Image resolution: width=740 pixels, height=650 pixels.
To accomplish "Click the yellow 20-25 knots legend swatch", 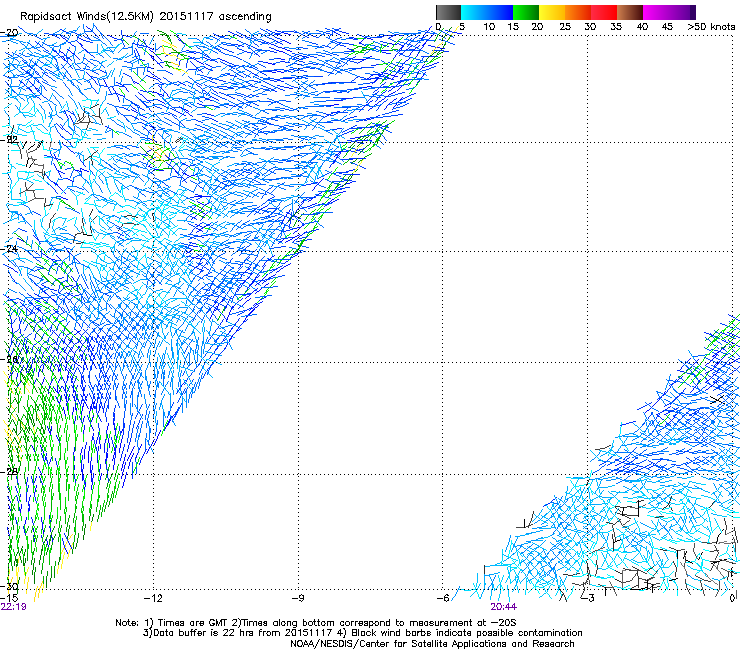I will click(x=552, y=12).
